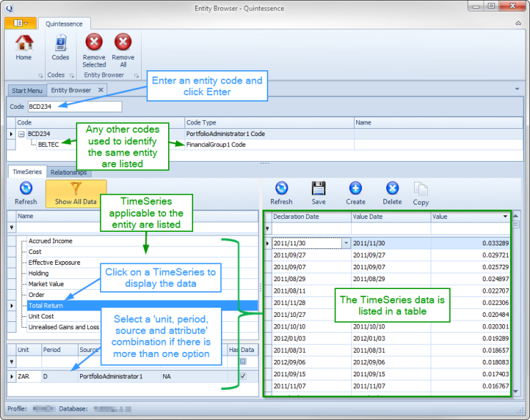Collapse the BCD234 code node
Screen dimensions: 530x420
pyautogui.click(x=21, y=134)
